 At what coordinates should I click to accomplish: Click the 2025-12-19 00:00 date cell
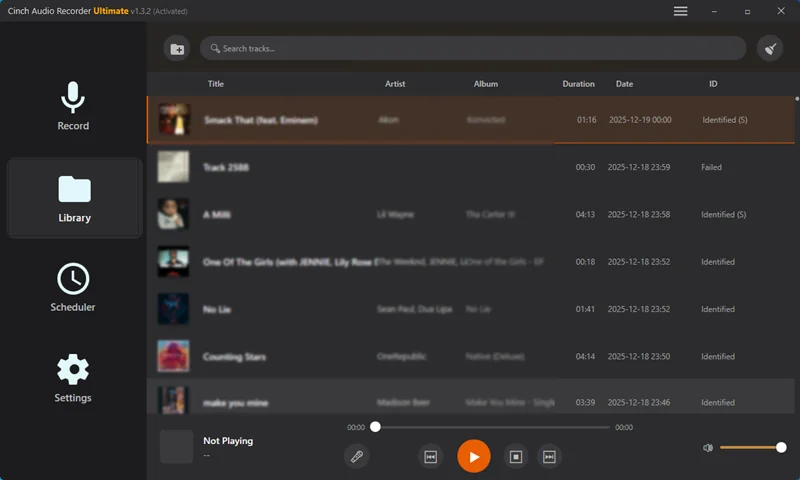[640, 120]
